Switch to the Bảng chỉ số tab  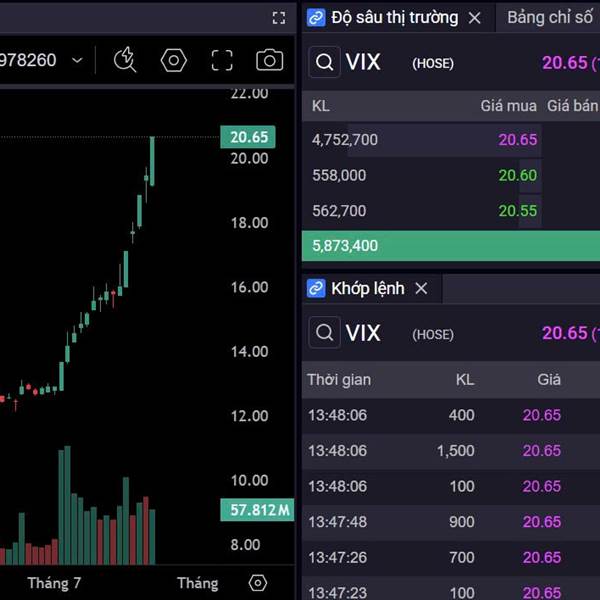[549, 18]
